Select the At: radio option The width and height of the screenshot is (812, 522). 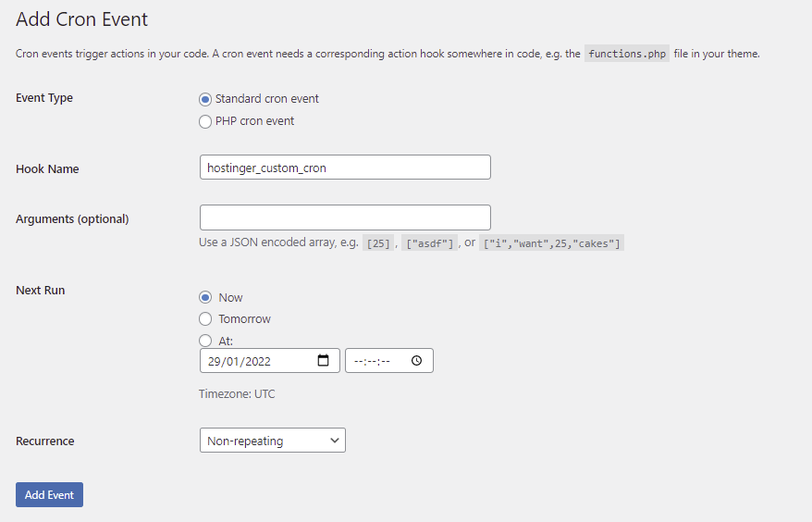coord(205,341)
